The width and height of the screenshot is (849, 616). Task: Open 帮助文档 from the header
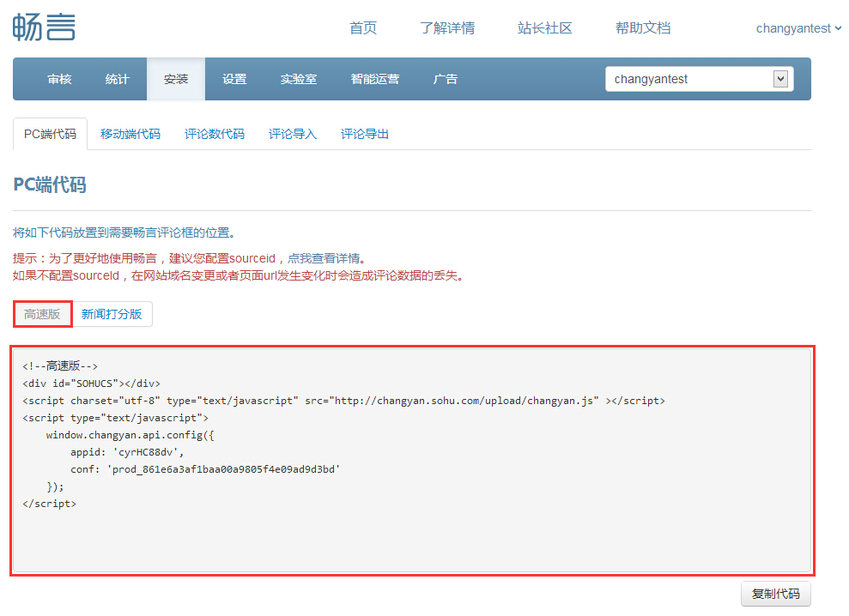pos(643,28)
